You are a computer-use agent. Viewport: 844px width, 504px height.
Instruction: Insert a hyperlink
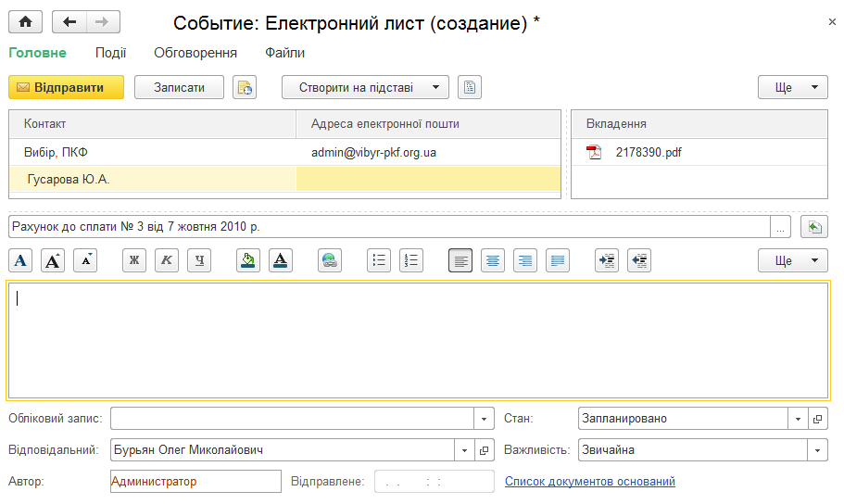point(330,260)
